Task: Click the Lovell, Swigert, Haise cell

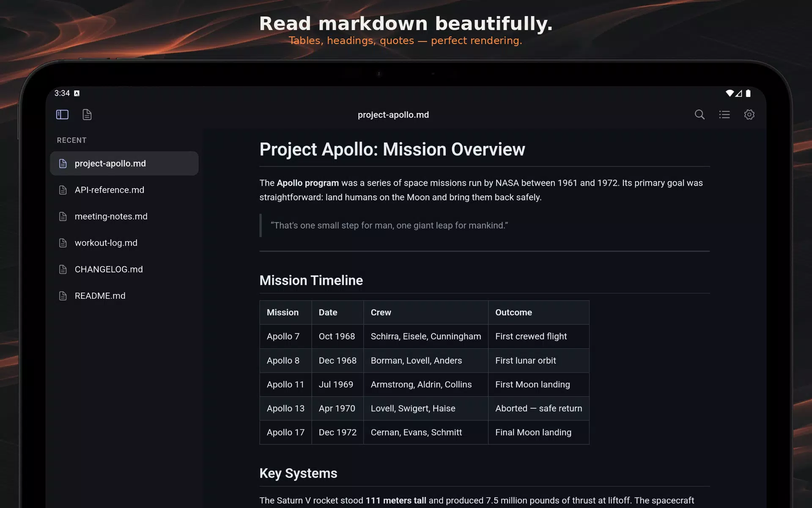Action: pos(426,409)
